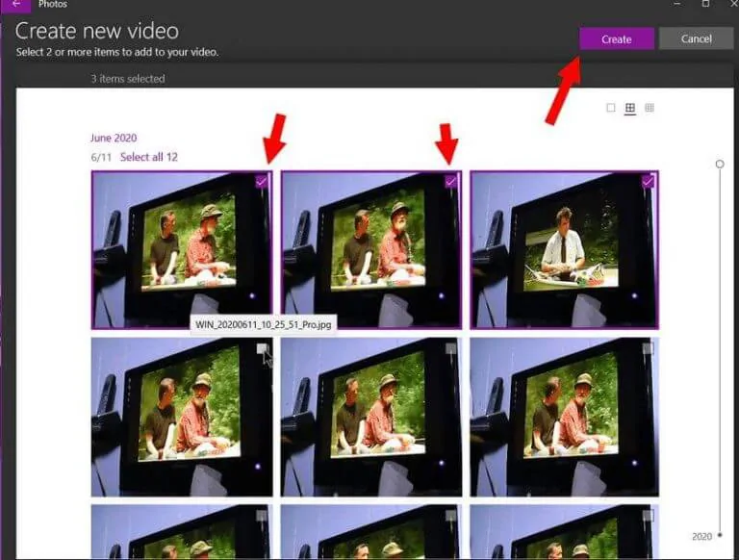Minimize the Photos window
Screen dimensions: 739x560
point(677,4)
